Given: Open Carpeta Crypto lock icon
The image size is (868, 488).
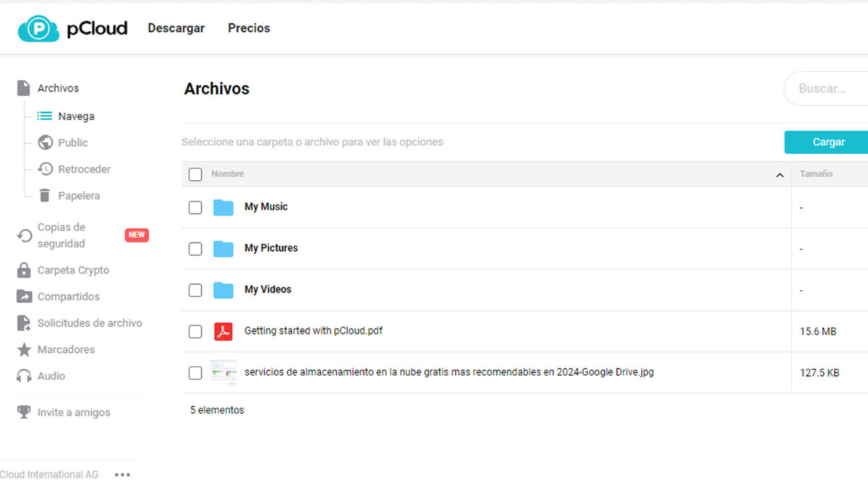Looking at the screenshot, I should (x=25, y=270).
